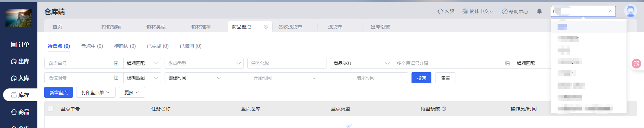Screen dimensions: 644x128
Task: Switch to the 退货单 tab
Action: [x=335, y=27]
